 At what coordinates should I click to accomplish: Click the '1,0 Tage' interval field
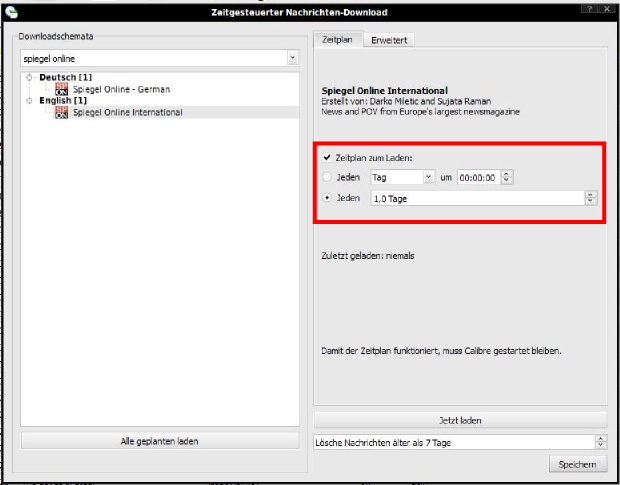[477, 198]
